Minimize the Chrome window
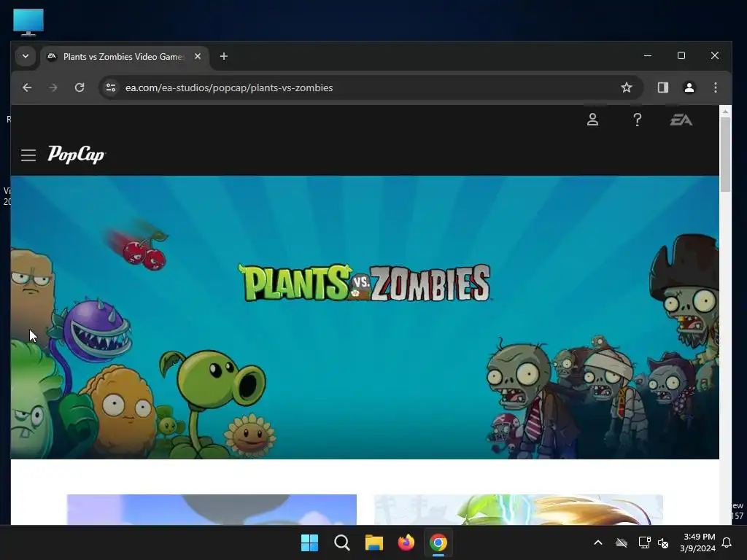 click(x=648, y=55)
